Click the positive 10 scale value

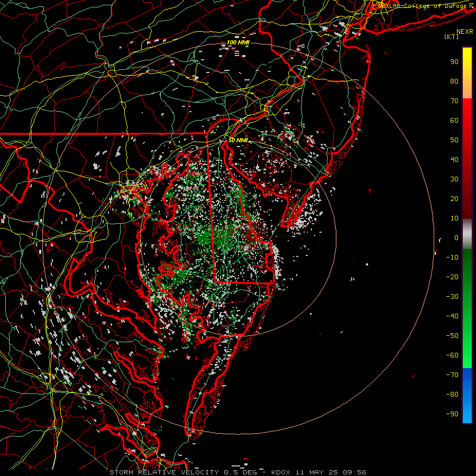click(454, 218)
